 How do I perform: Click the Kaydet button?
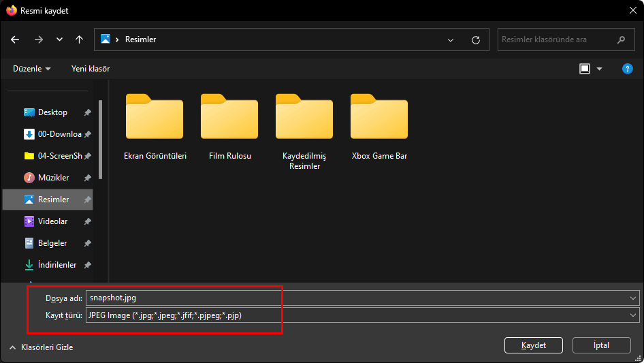coord(534,345)
